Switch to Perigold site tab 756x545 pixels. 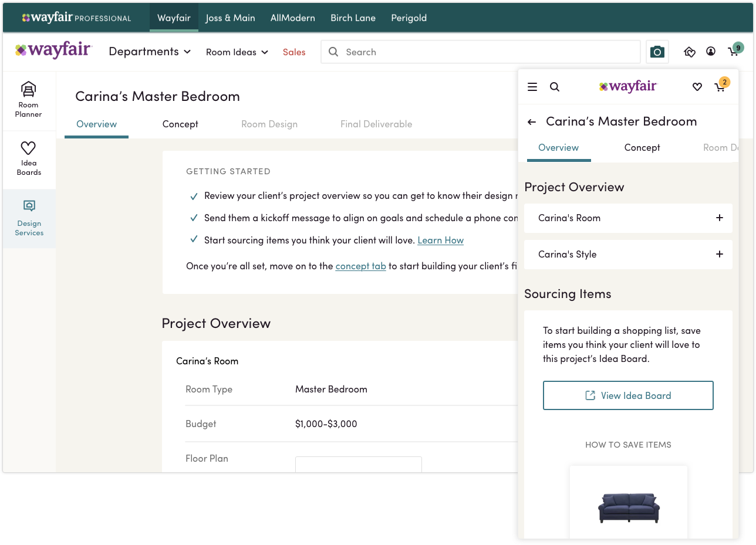tap(409, 18)
